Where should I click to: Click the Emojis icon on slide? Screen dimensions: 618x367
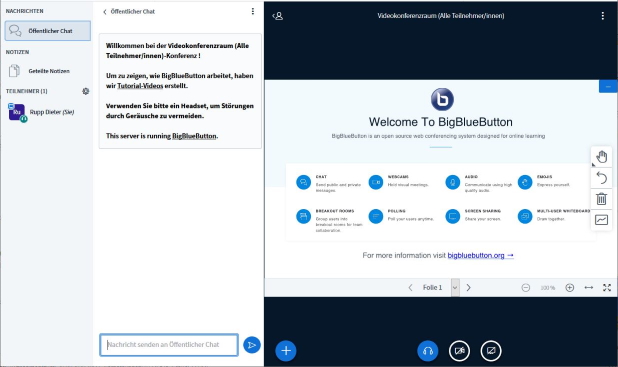pos(525,182)
